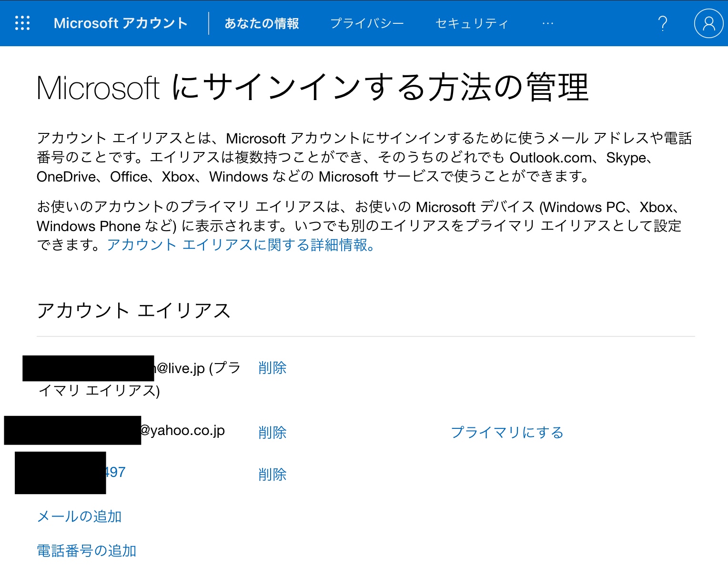
Task: Click the phone alias ending in 497
Action: (x=116, y=472)
